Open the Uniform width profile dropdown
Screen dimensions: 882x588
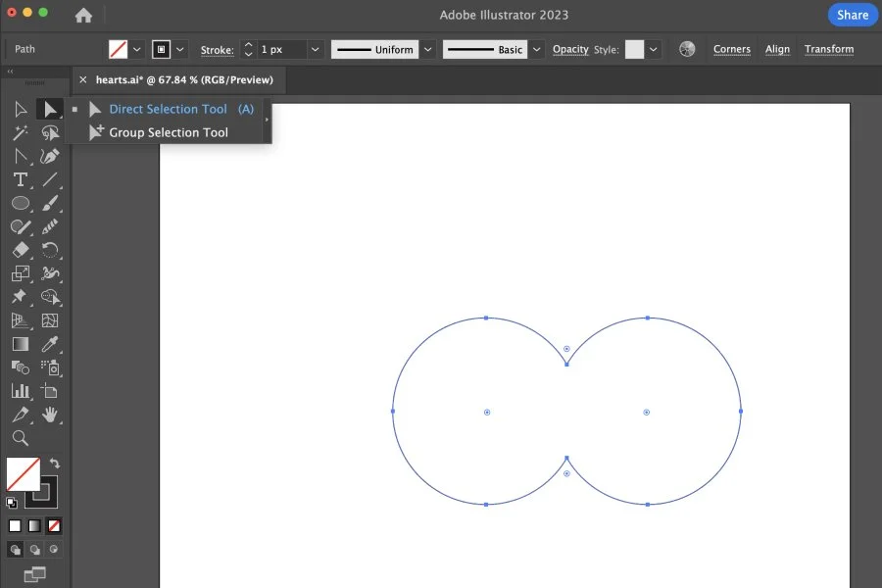pos(427,50)
